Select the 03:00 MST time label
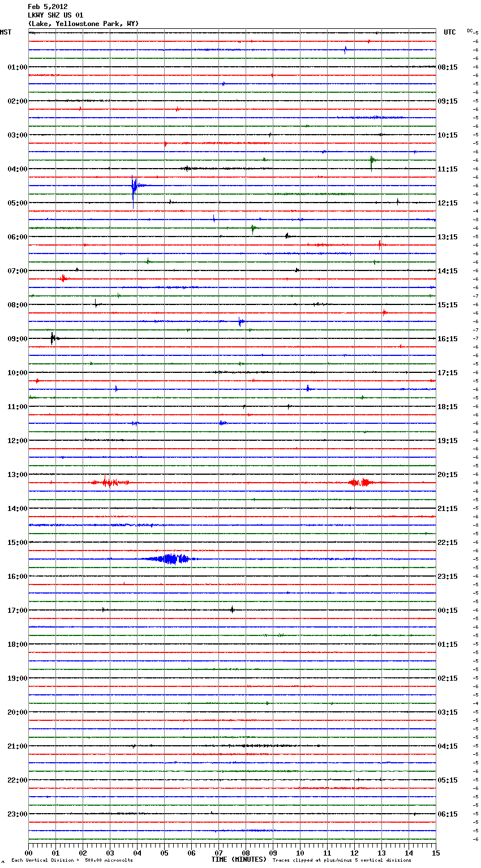 coord(17,135)
